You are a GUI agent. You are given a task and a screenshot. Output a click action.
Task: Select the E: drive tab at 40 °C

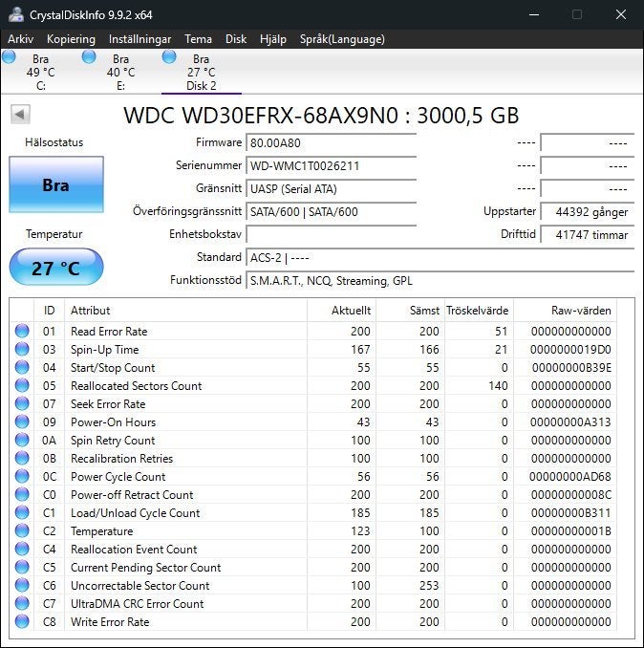120,72
